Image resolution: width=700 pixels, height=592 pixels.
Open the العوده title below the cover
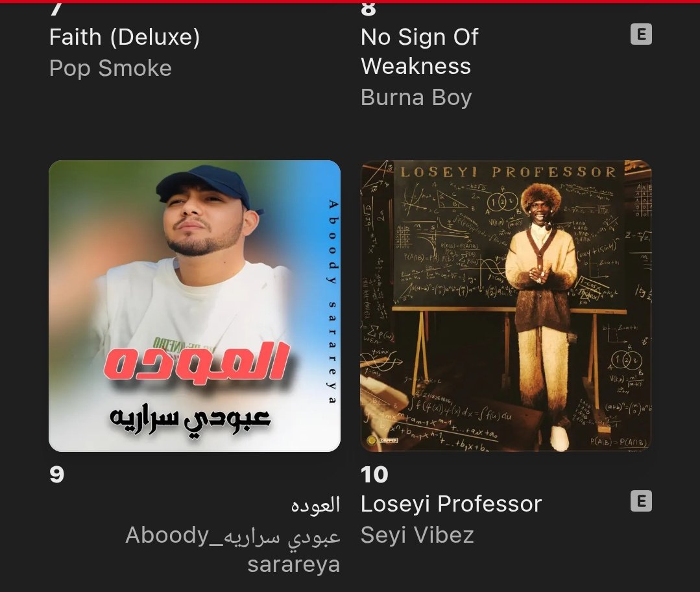coord(316,505)
